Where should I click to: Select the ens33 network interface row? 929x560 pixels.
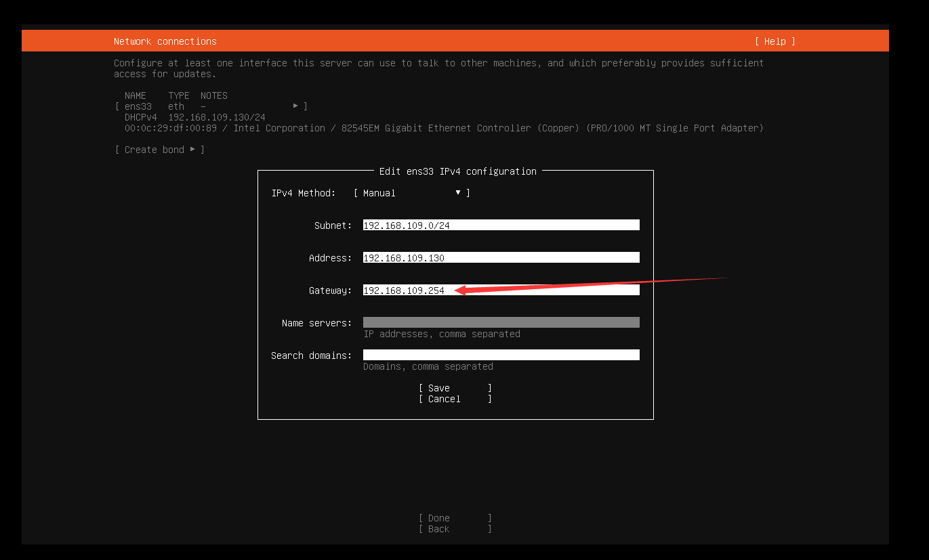211,106
